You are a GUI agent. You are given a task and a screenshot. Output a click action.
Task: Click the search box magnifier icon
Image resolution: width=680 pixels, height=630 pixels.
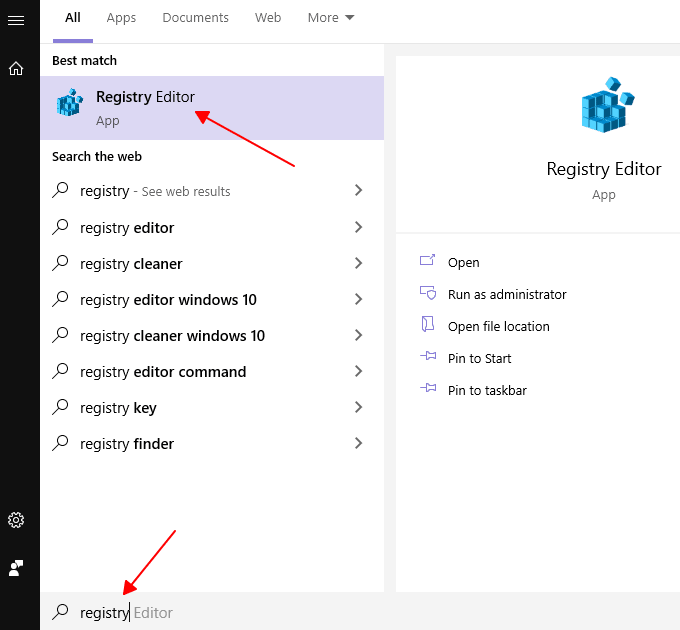point(60,612)
